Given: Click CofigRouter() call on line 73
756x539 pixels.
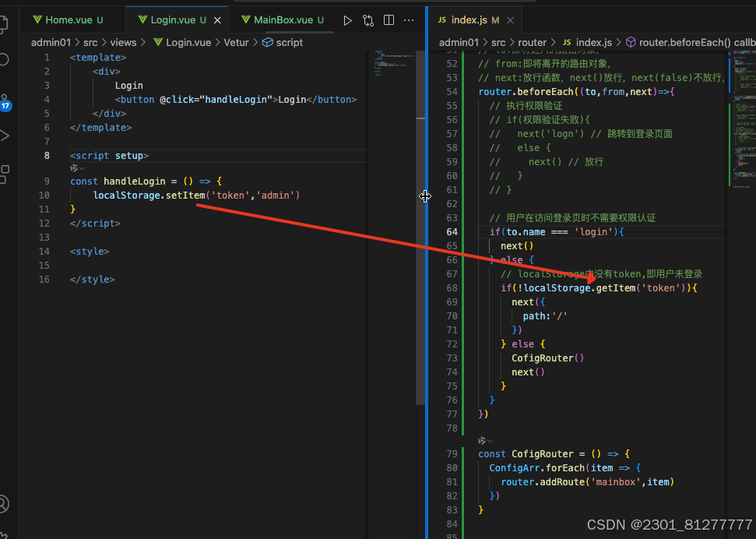Looking at the screenshot, I should pos(547,358).
